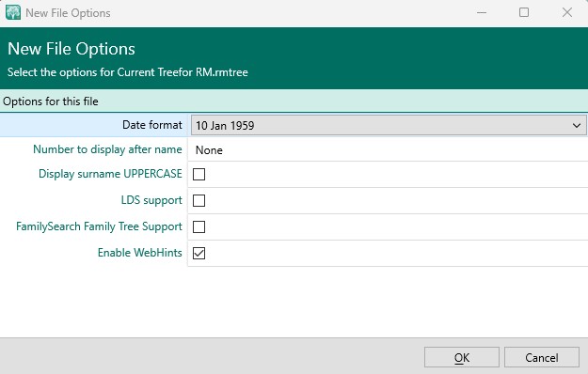Uncheck the Enable WebHints checkbox
Image resolution: width=588 pixels, height=374 pixels.
[199, 253]
